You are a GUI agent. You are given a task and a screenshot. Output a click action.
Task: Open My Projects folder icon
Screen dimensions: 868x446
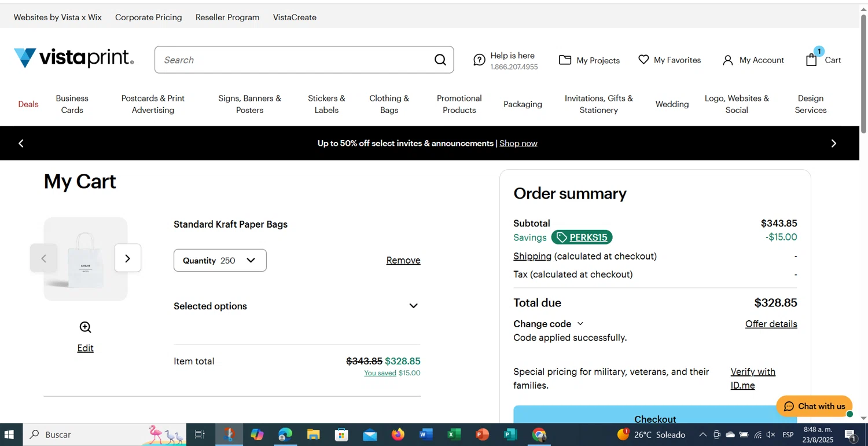point(565,60)
